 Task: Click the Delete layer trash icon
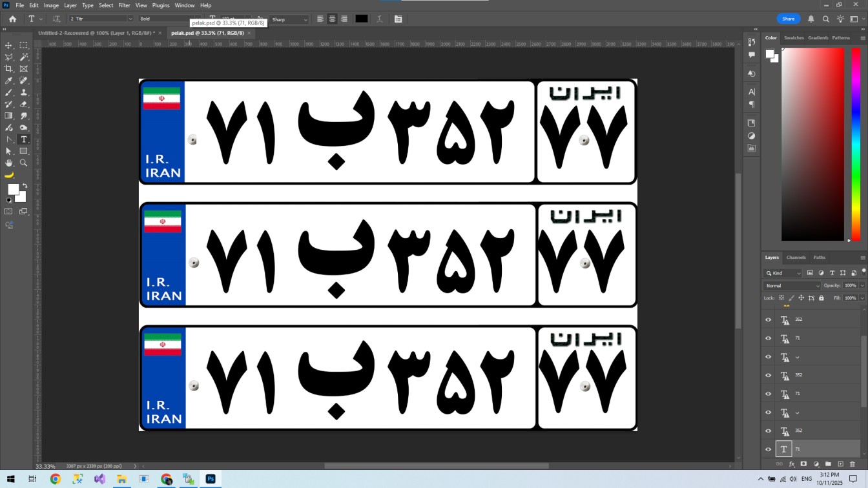(852, 464)
